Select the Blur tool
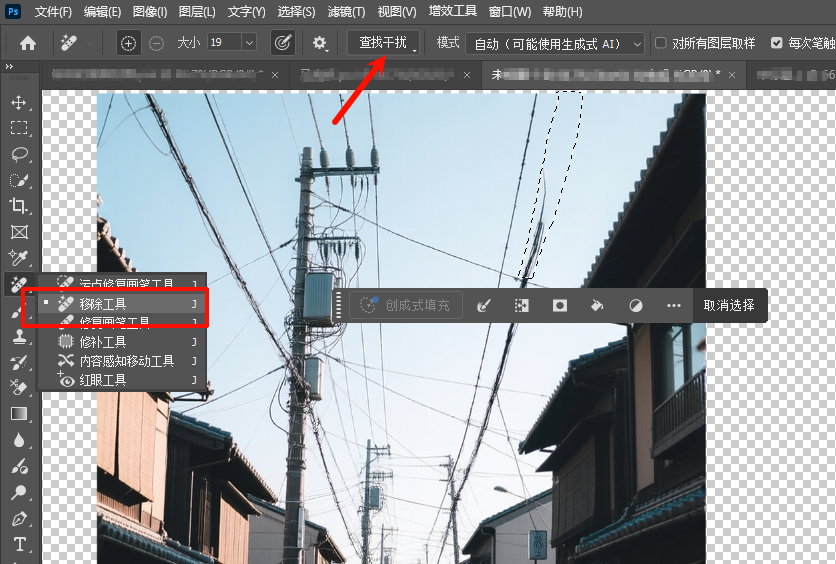The width and height of the screenshot is (836, 564). pos(19,440)
